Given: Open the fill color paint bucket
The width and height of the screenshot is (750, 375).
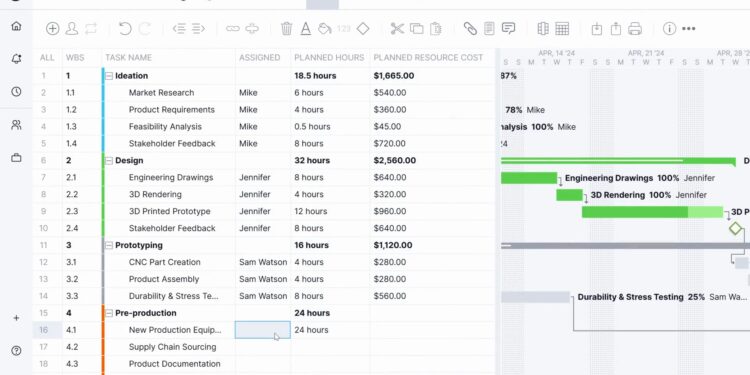Looking at the screenshot, I should pos(325,29).
